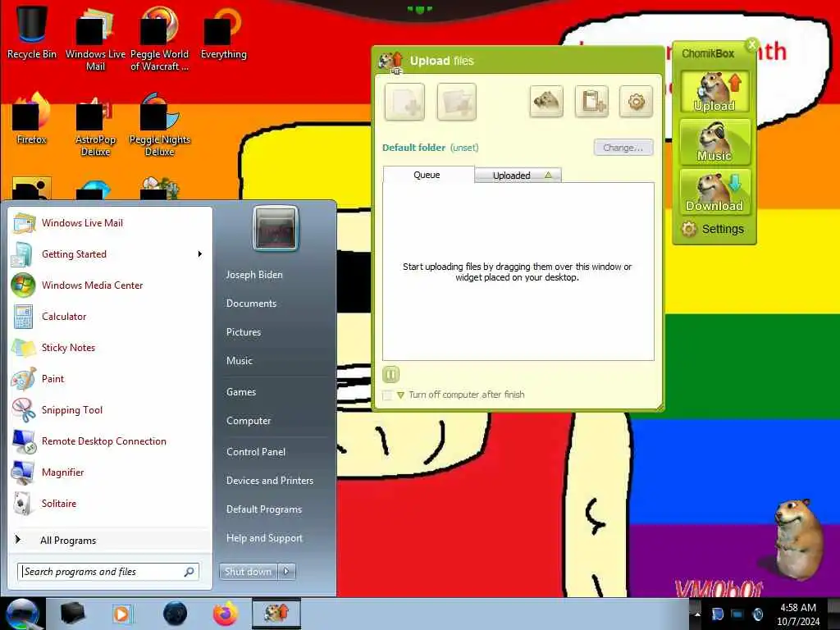Select Windows Live Mail desktop icon
This screenshot has height=630, width=840.
[x=95, y=39]
